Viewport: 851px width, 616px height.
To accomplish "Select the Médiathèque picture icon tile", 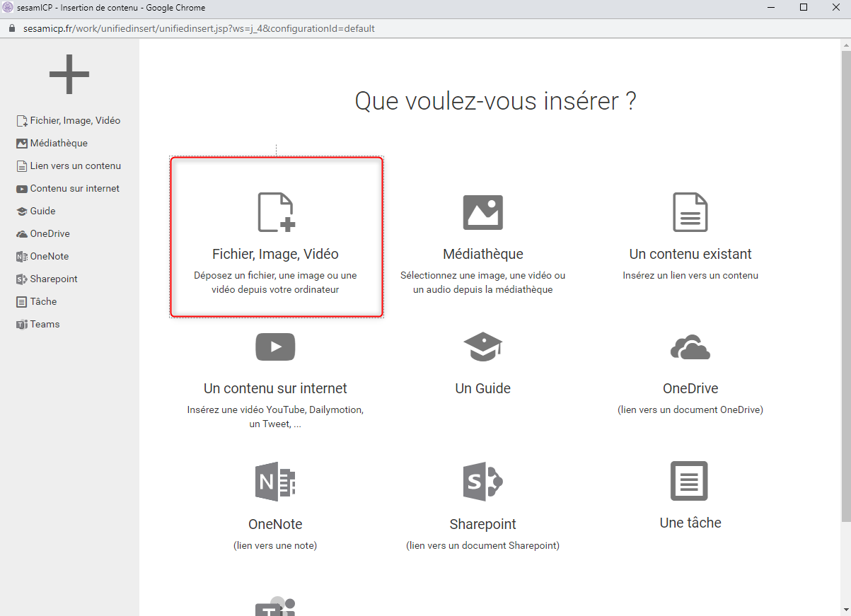I will 482,212.
